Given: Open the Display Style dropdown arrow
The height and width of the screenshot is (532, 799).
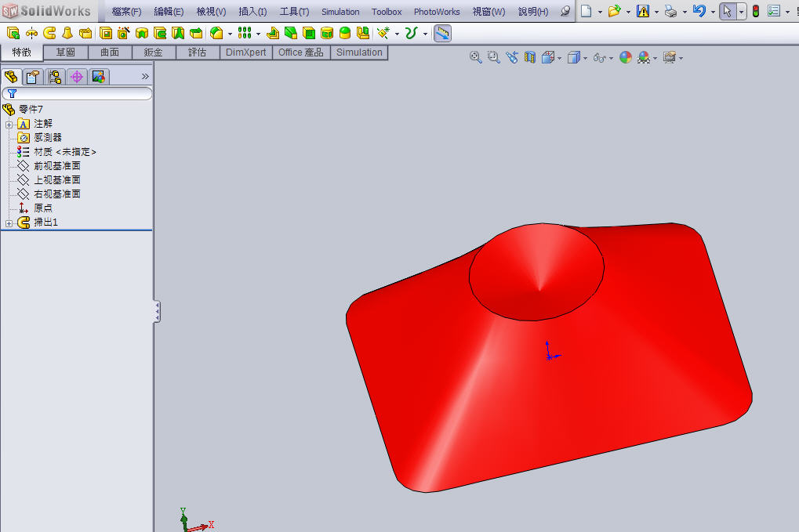Looking at the screenshot, I should [x=585, y=58].
